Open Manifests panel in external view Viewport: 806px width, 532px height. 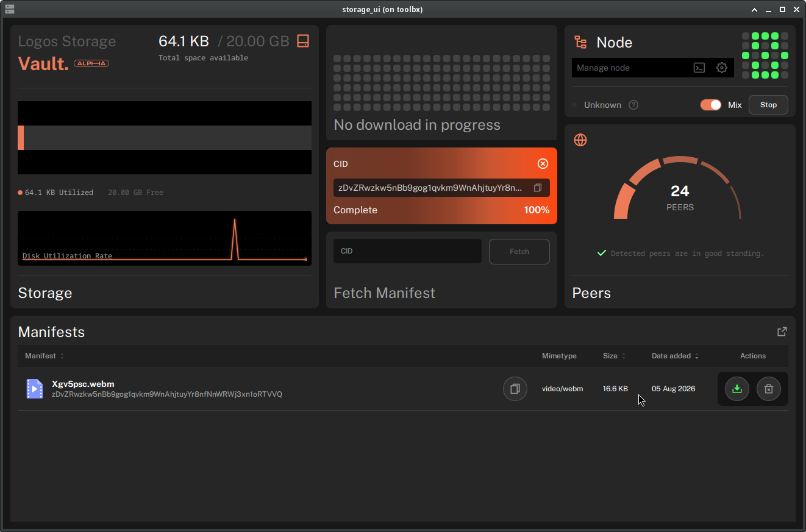point(782,332)
